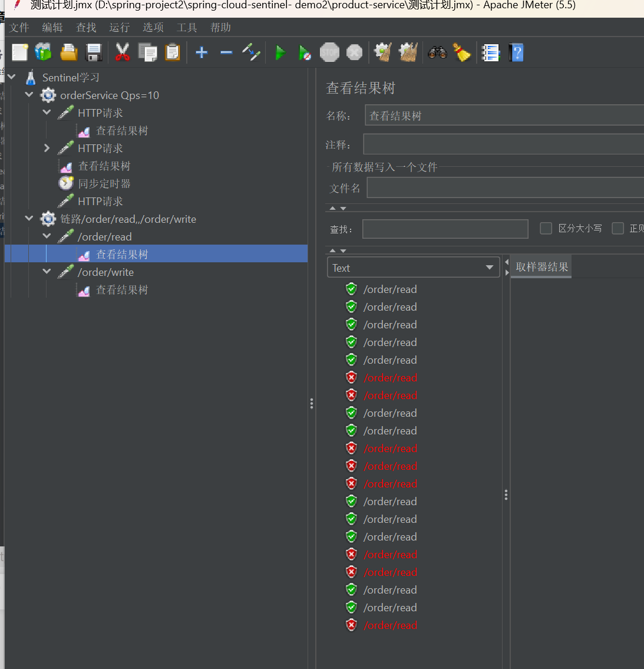Start the test with green play icon
The width and height of the screenshot is (644, 669).
tap(280, 53)
